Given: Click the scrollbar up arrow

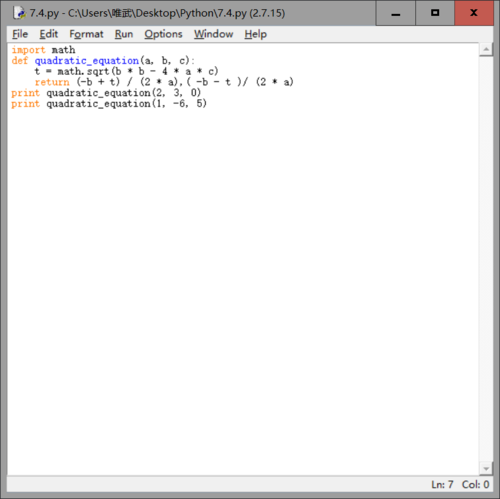Looking at the screenshot, I should [486, 50].
